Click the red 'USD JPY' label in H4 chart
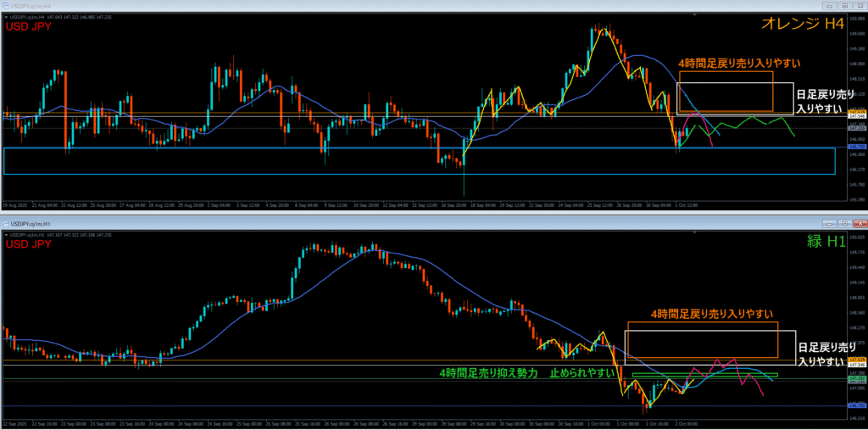The width and height of the screenshot is (868, 430). (x=28, y=26)
